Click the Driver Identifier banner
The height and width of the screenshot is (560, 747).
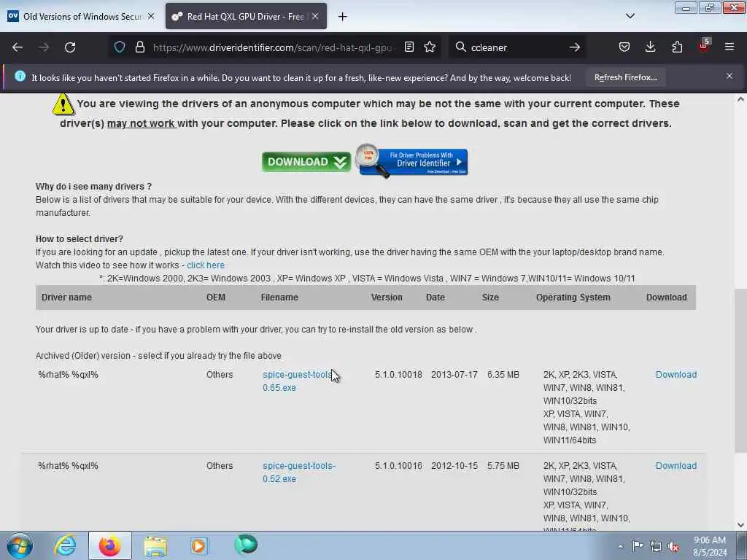pos(413,161)
